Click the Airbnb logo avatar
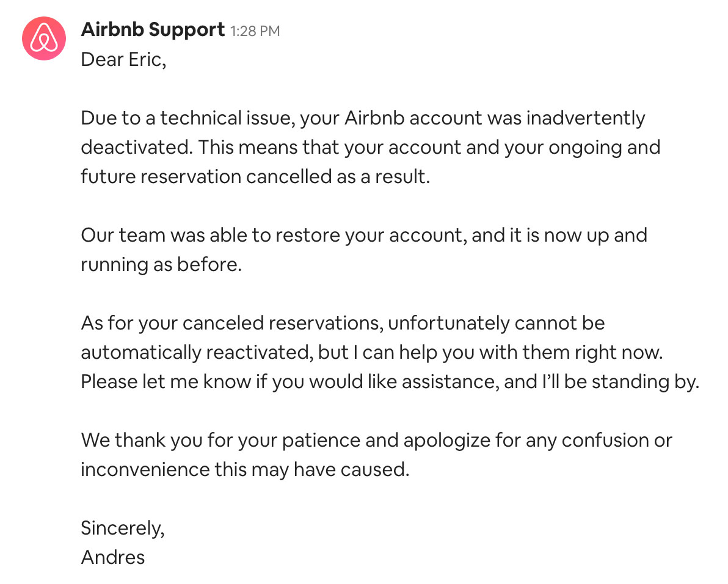 coord(44,38)
